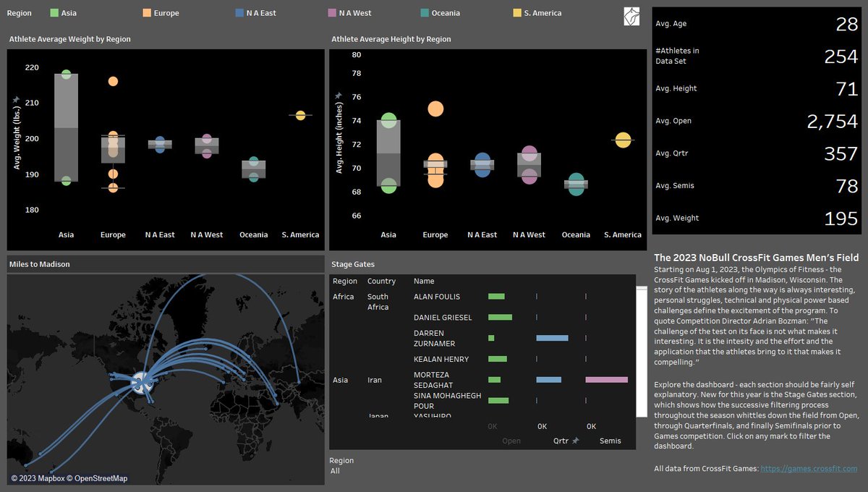
Task: Select the highest Europe point in weight chart
Action: tap(113, 81)
